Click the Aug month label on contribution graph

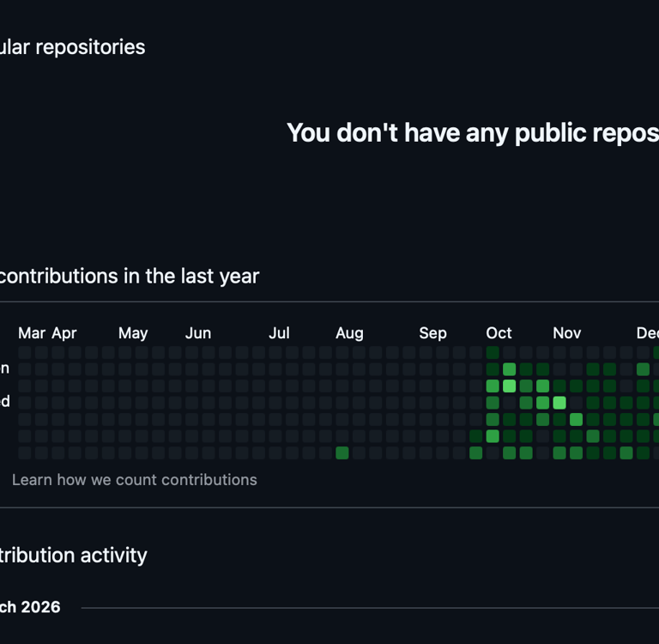pos(349,333)
